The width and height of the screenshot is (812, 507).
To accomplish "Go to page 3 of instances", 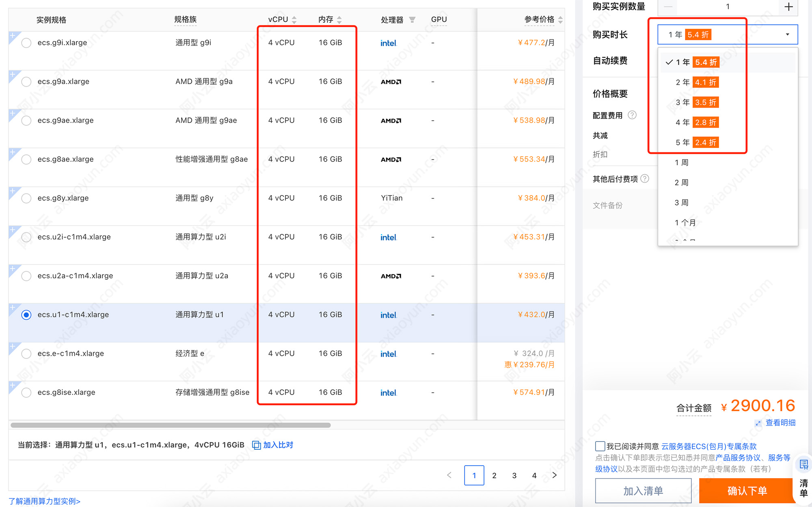I will coord(514,475).
